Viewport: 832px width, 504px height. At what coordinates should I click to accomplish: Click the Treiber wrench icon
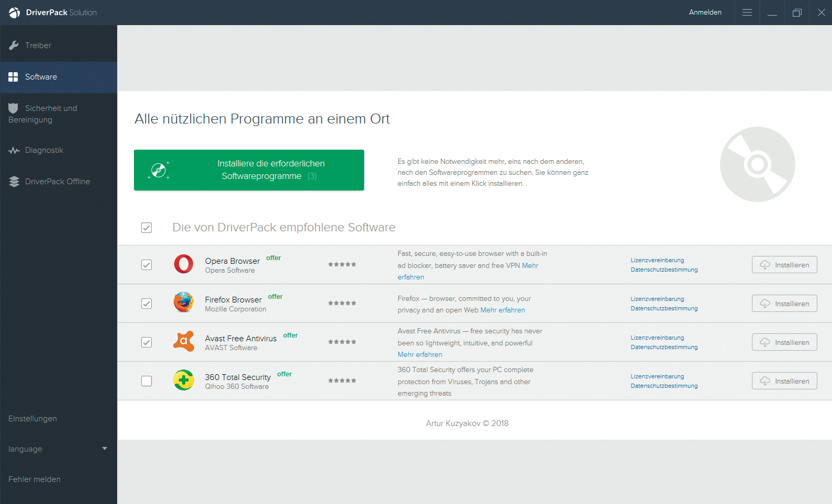pos(14,46)
